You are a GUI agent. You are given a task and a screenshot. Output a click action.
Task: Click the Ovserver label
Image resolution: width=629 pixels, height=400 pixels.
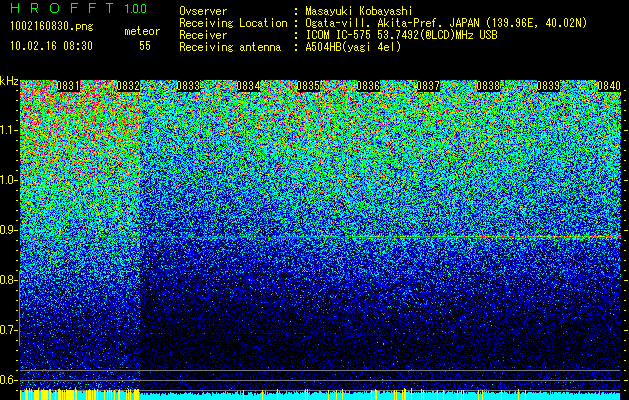click(203, 11)
